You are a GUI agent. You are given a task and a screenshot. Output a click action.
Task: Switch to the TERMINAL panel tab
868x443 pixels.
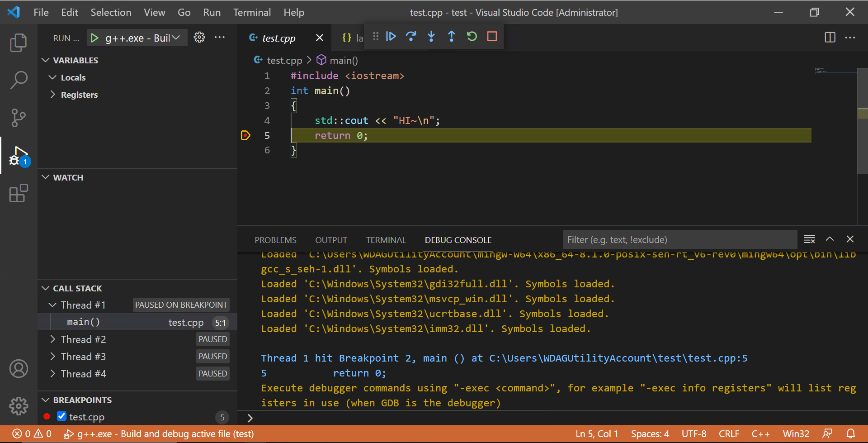point(386,240)
